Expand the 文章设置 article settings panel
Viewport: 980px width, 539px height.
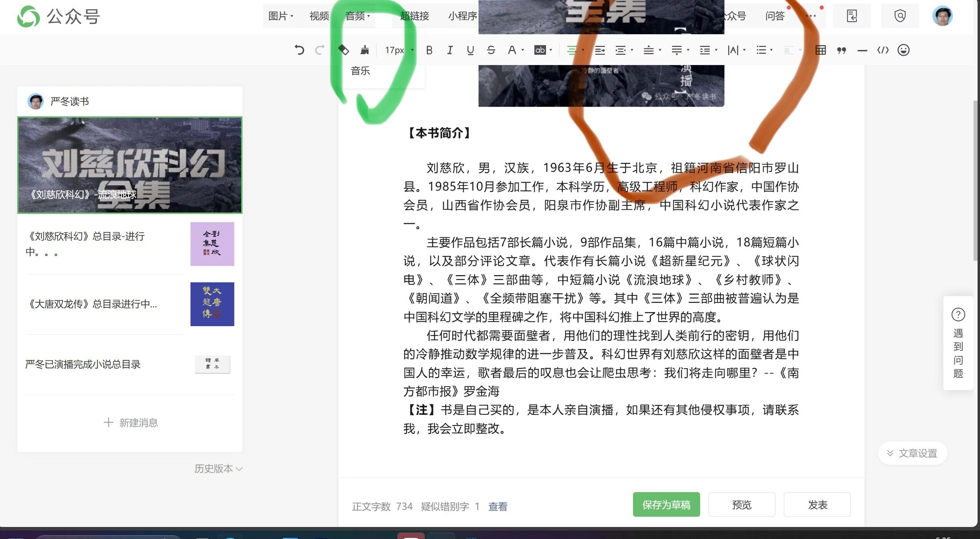912,453
